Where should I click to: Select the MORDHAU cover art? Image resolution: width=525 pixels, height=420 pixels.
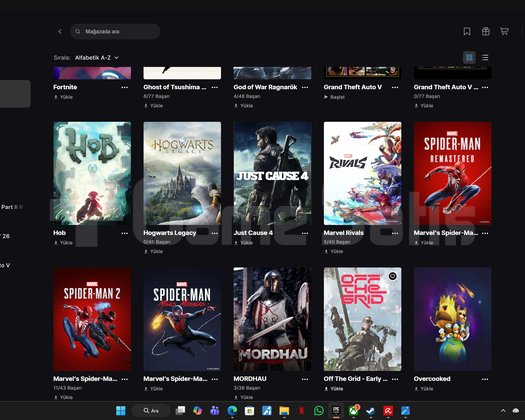pyautogui.click(x=272, y=319)
